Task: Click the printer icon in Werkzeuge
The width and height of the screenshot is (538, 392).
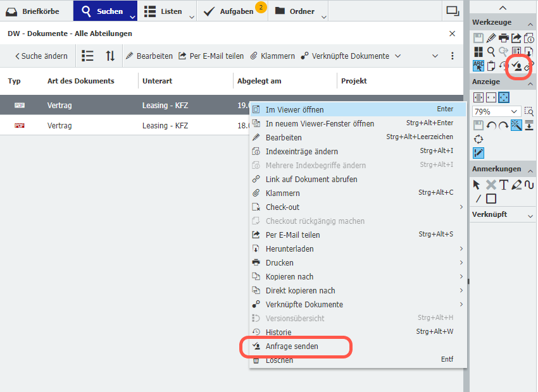Action: click(x=504, y=38)
